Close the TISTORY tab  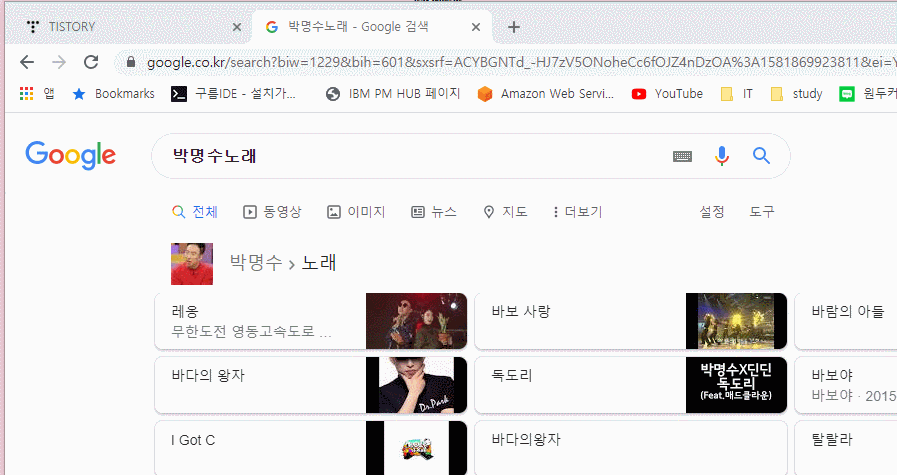[237, 27]
